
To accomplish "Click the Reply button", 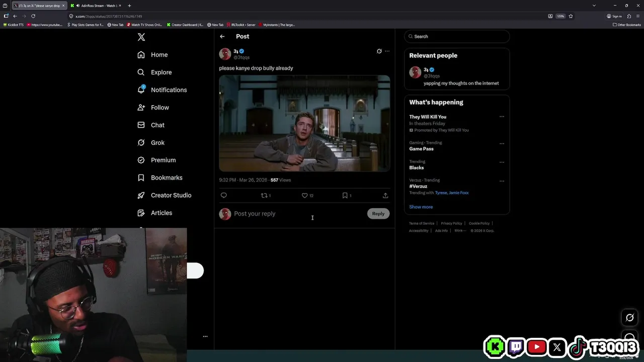I will pos(378,214).
